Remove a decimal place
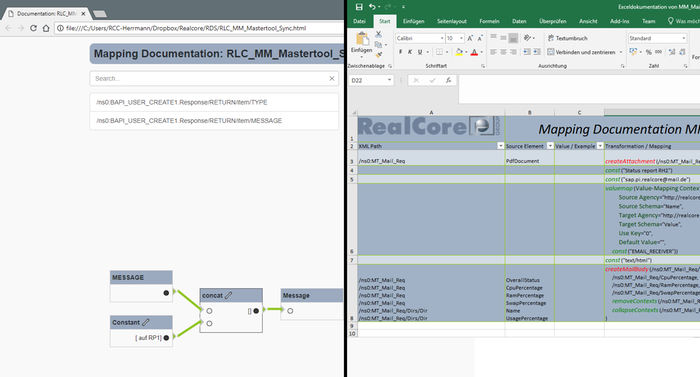Image resolution: width=700 pixels, height=377 pixels. 683,52
